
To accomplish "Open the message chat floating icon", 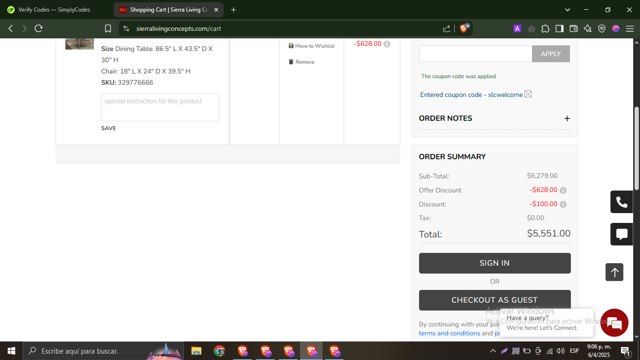I will (x=621, y=234).
